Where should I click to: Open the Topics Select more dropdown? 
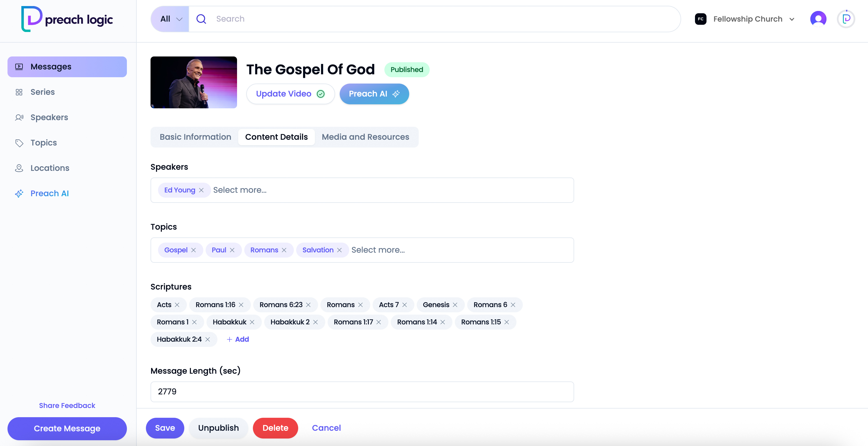tap(378, 250)
